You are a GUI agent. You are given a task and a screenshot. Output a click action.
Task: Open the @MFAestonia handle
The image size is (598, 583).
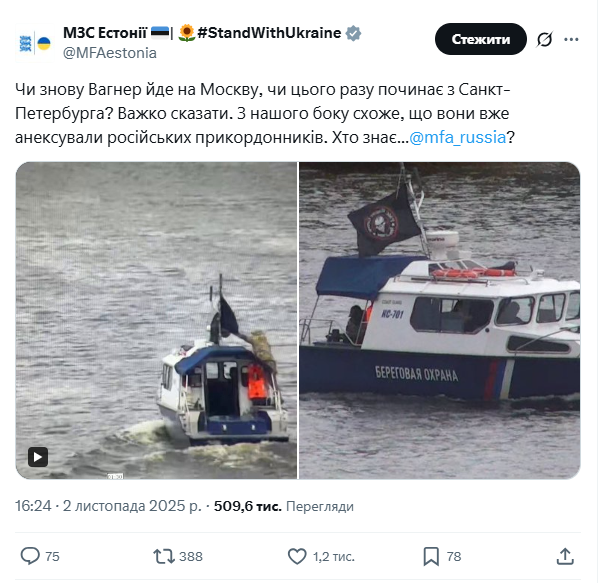[x=109, y=53]
